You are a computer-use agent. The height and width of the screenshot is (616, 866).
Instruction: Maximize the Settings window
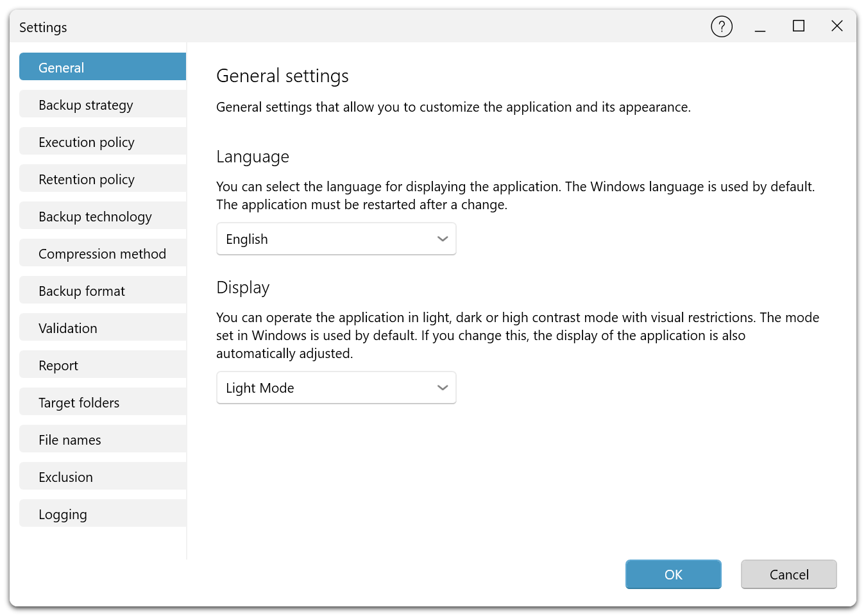[799, 26]
